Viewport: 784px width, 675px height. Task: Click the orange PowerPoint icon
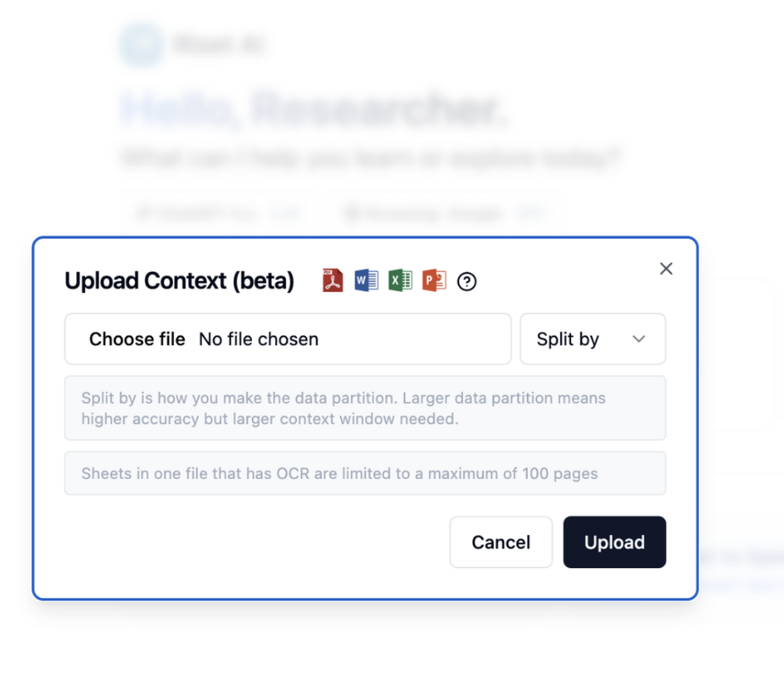tap(434, 281)
